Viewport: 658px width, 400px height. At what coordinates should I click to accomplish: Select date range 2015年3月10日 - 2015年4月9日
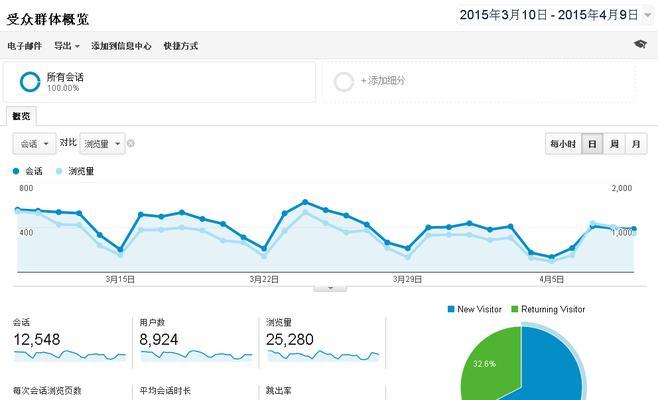(548, 15)
